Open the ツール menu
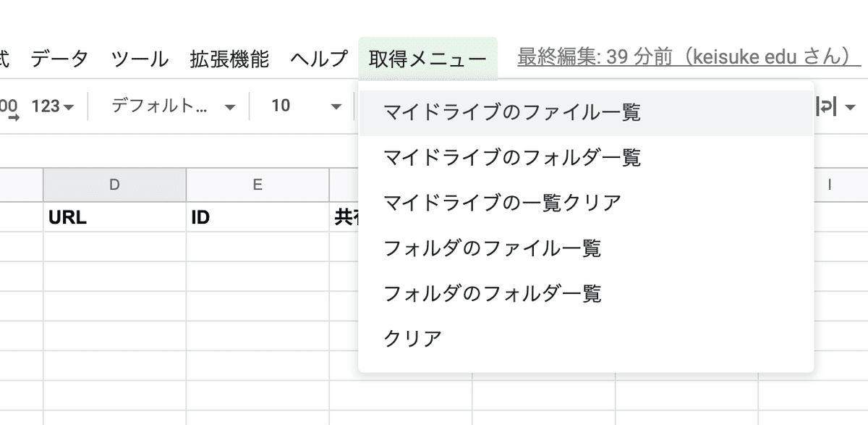868x425 pixels. pos(140,56)
